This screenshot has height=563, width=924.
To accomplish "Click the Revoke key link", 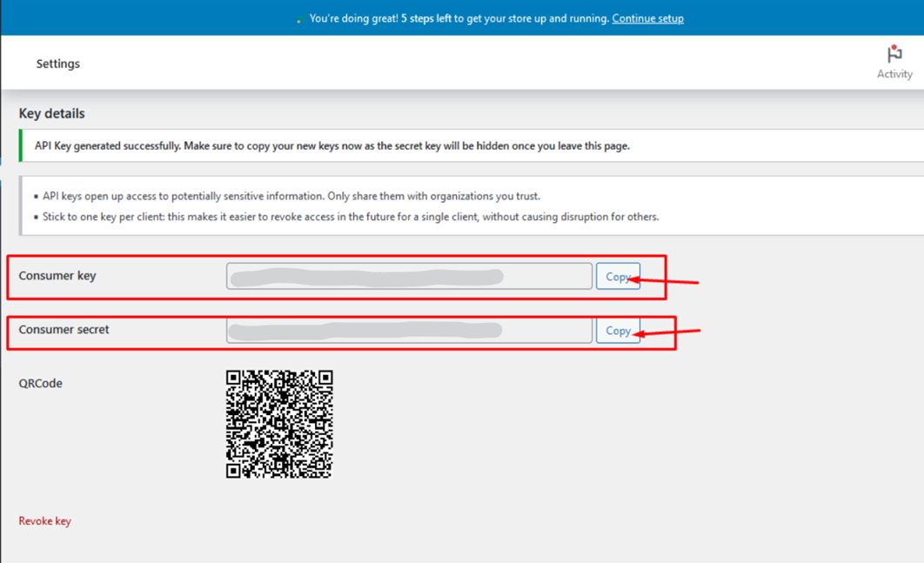I will pyautogui.click(x=45, y=521).
